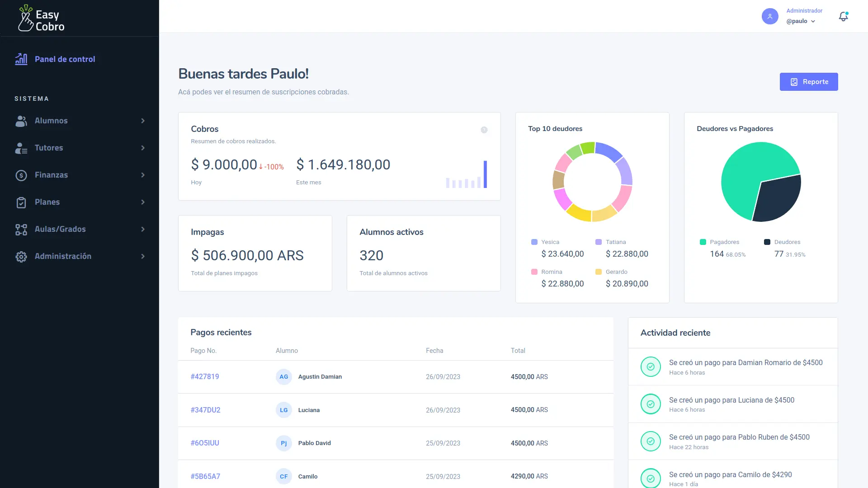Image resolution: width=868 pixels, height=488 pixels.
Task: Click the CF avatar of Camilo
Action: (x=284, y=477)
